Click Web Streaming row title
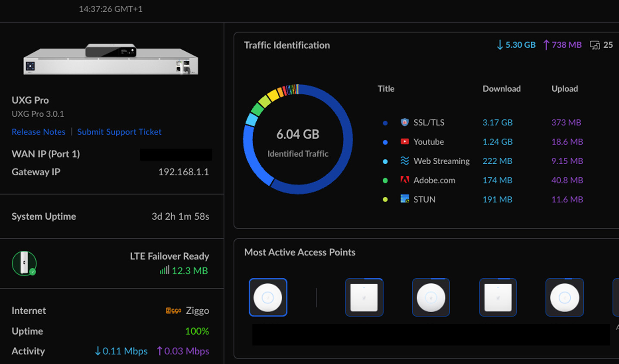619x364 pixels. pyautogui.click(x=442, y=161)
